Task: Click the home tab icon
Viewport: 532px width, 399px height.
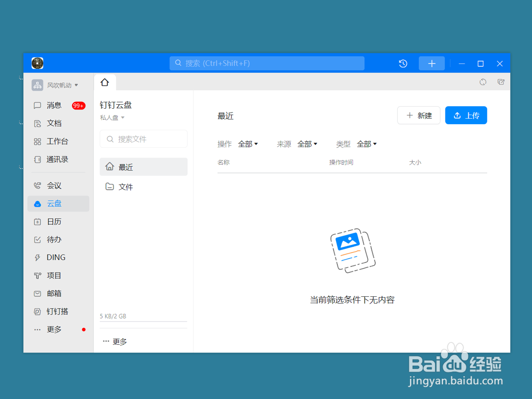Action: (105, 82)
